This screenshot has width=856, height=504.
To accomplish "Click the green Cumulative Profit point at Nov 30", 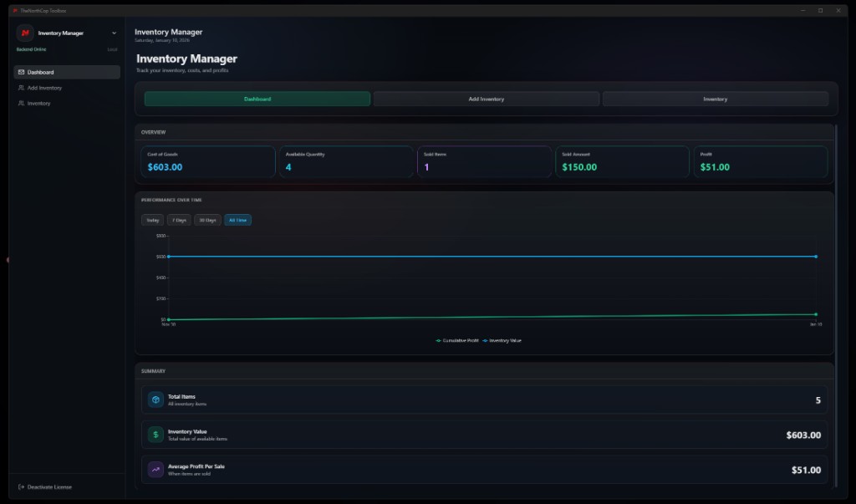I will 169,319.
